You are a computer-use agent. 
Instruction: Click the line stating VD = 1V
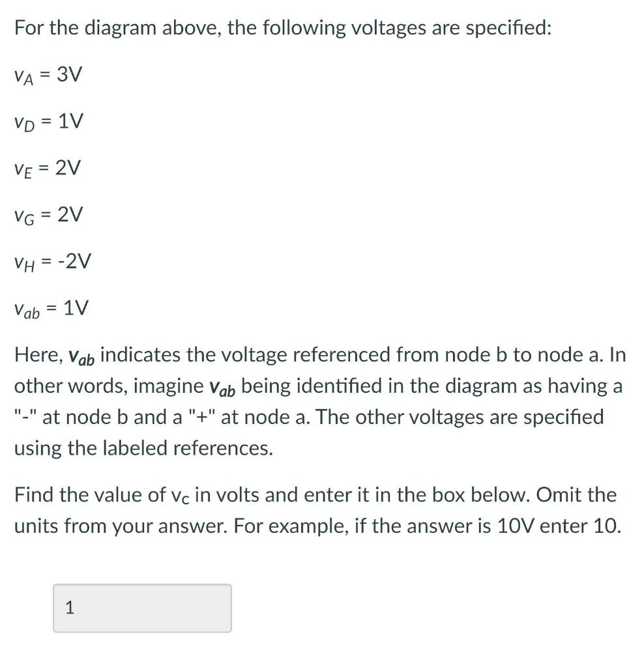pos(48,122)
